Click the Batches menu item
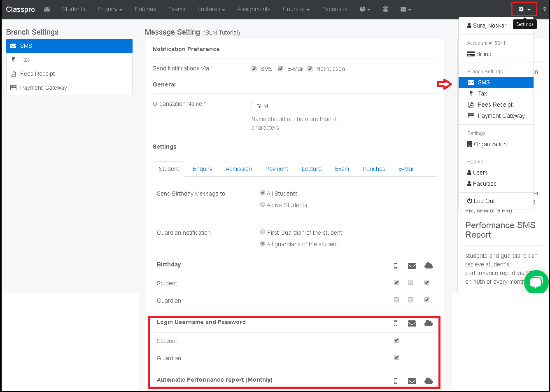Screen dimensions: 550x392 point(145,9)
